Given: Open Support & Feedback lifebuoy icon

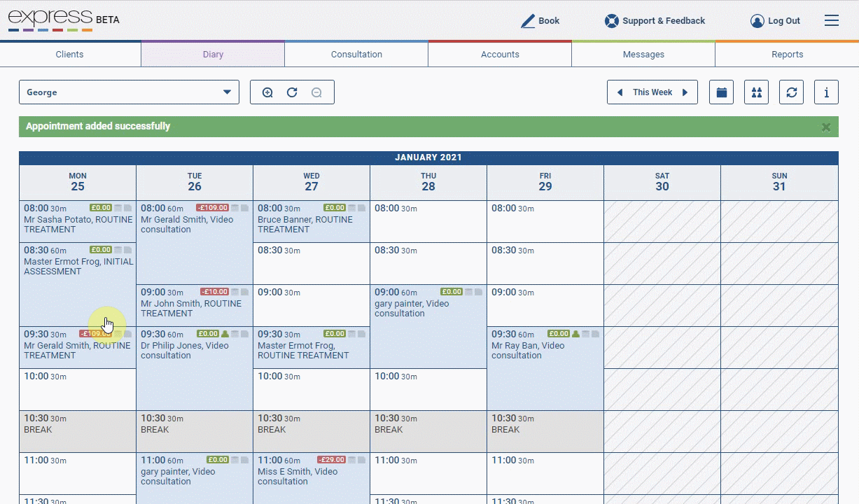Looking at the screenshot, I should [x=612, y=21].
